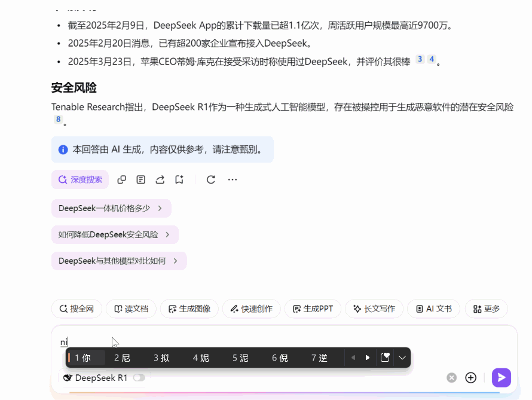The width and height of the screenshot is (532, 400).
Task: Open citation reference 4
Action: point(432,59)
